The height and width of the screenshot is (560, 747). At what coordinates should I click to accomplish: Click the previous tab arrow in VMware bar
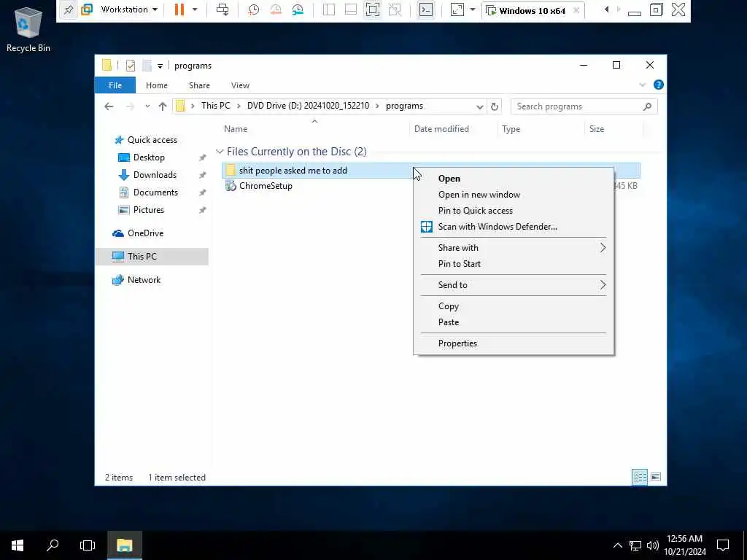(606, 9)
